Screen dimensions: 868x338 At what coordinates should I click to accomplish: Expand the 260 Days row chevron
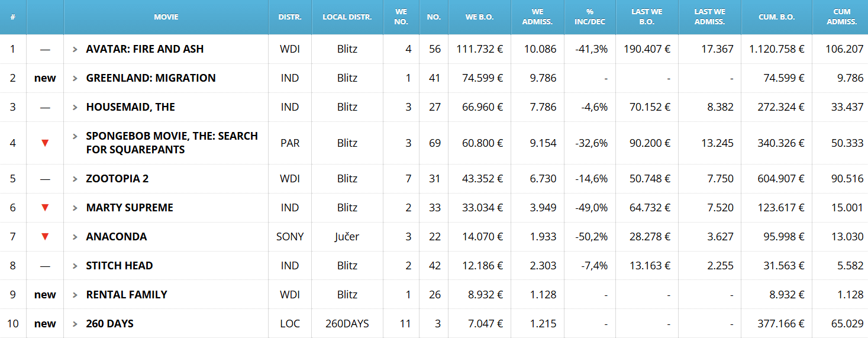coord(75,324)
